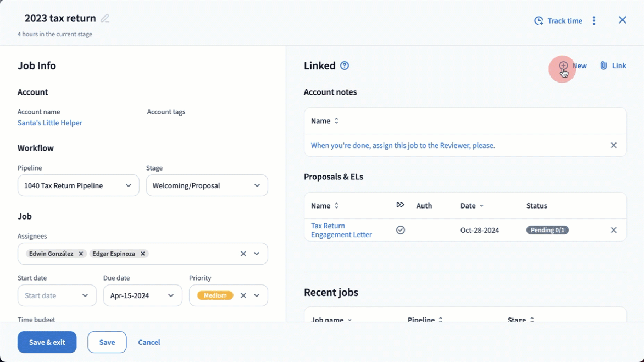Image resolution: width=644 pixels, height=362 pixels.
Task: Unlink the Tax Return Engagement Letter
Action: coord(614,230)
